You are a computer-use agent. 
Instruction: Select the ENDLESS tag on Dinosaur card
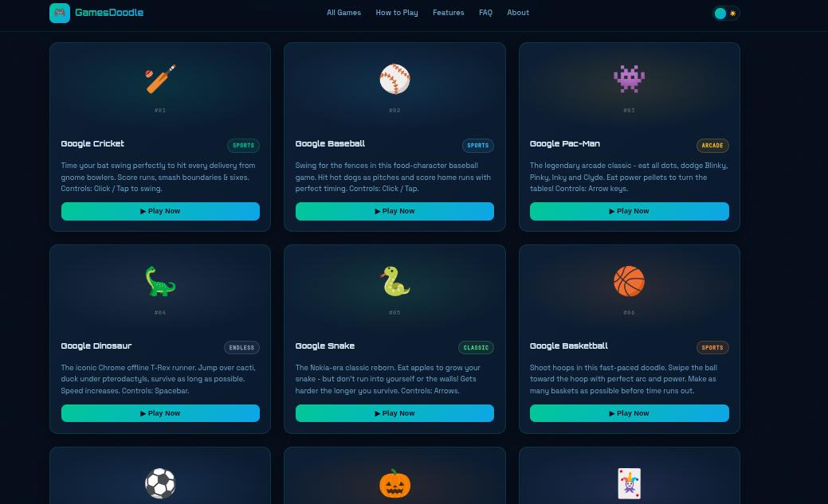(241, 348)
